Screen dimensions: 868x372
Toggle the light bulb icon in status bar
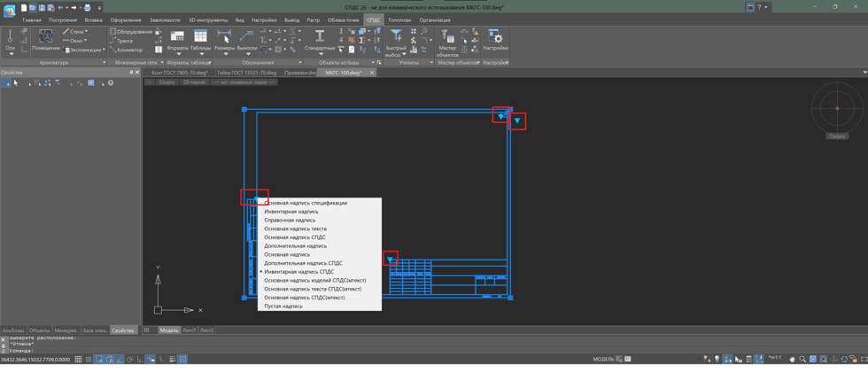[717, 359]
